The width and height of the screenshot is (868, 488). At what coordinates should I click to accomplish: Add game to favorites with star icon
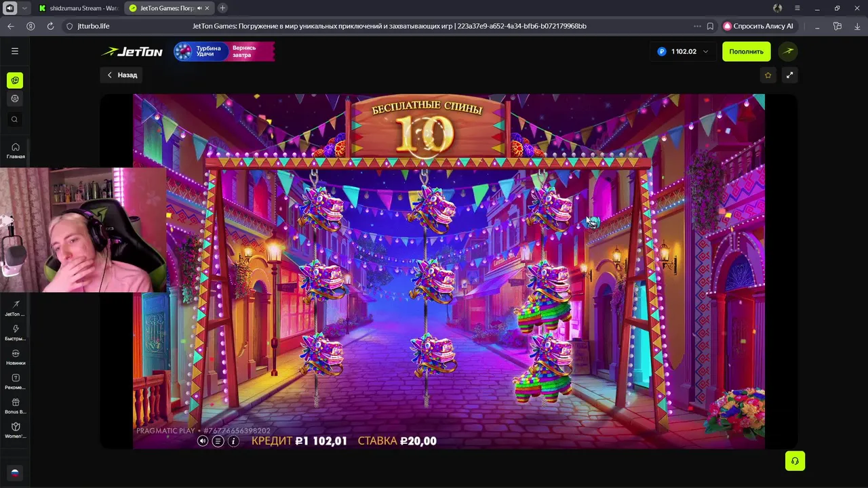pyautogui.click(x=768, y=75)
